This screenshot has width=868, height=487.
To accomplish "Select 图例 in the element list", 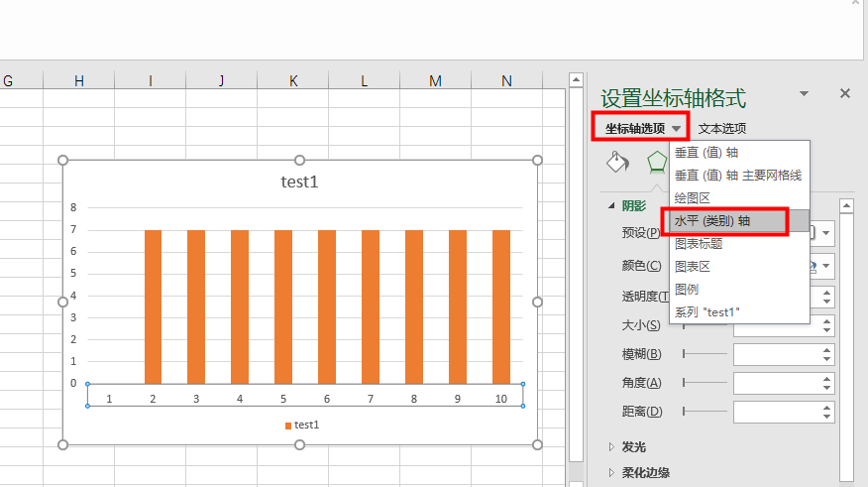I will coord(739,289).
